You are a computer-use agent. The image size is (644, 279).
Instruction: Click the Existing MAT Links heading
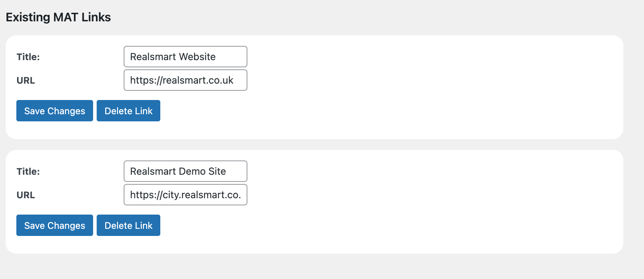[x=58, y=17]
